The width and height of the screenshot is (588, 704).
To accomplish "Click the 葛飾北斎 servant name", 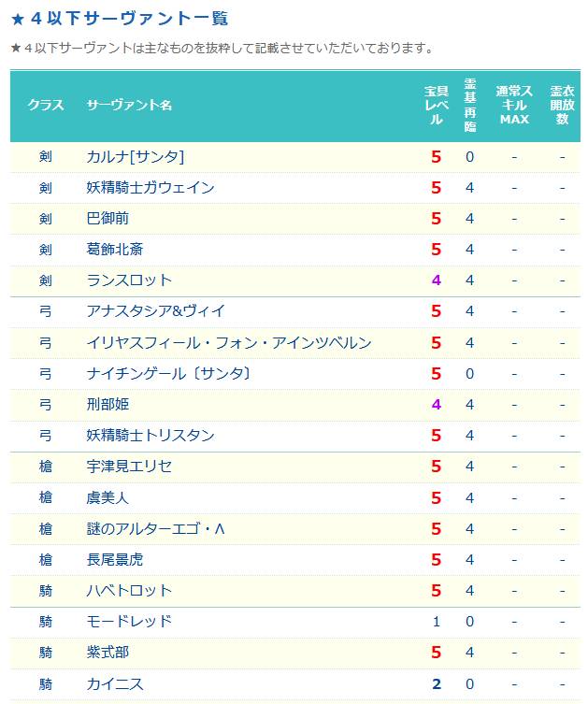I will coord(114,250).
